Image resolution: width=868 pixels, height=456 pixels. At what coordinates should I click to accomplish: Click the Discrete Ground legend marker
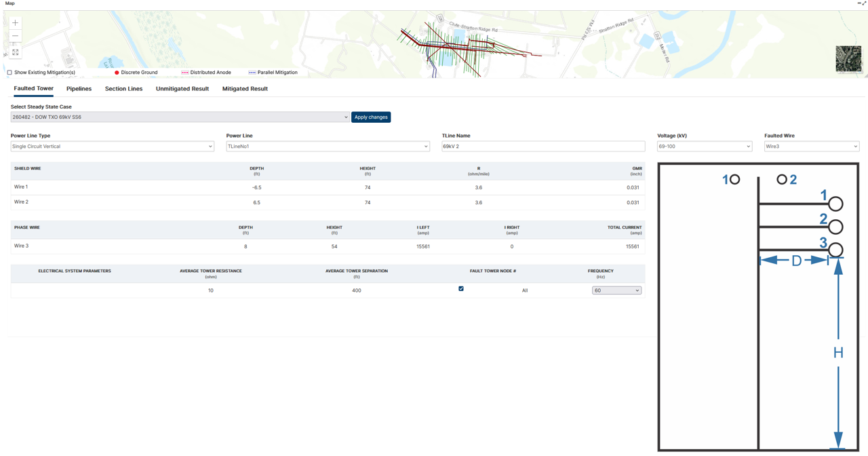117,72
